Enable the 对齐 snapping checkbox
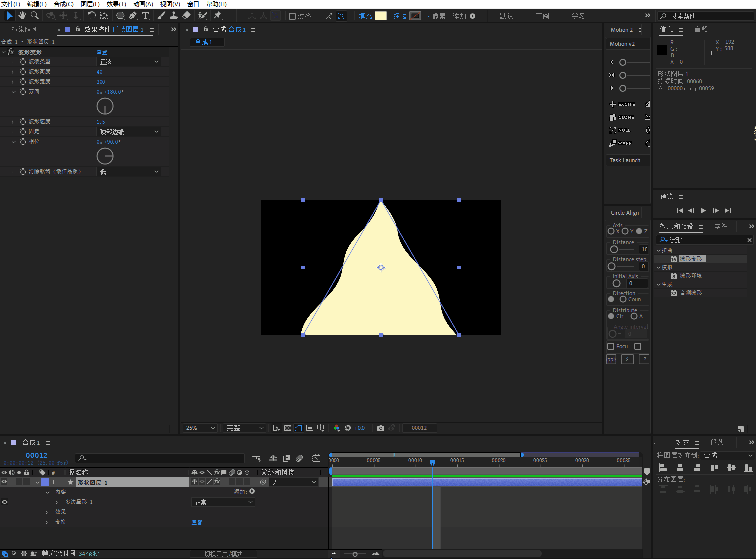The image size is (756, 559). (293, 16)
